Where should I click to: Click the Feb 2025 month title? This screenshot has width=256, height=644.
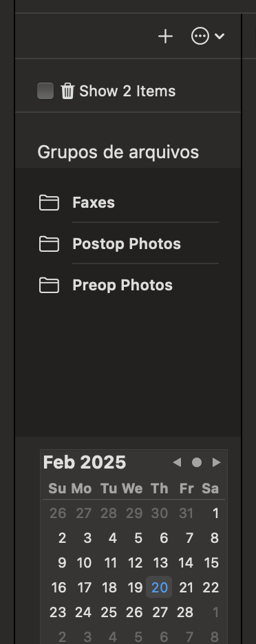coord(85,462)
